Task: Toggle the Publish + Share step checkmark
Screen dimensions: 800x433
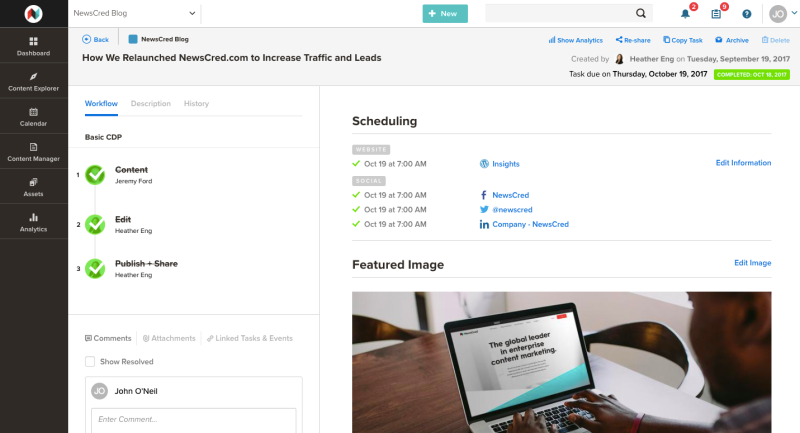Action: pyautogui.click(x=95, y=268)
